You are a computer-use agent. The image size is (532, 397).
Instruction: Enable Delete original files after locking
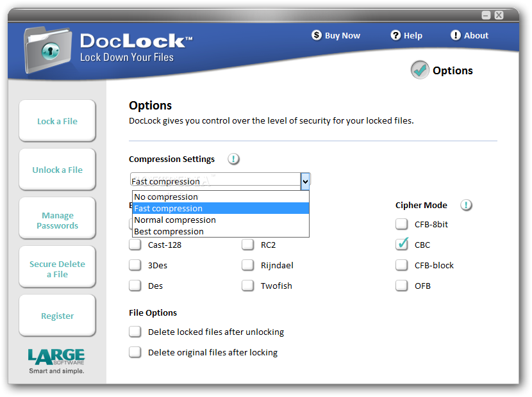pos(135,352)
